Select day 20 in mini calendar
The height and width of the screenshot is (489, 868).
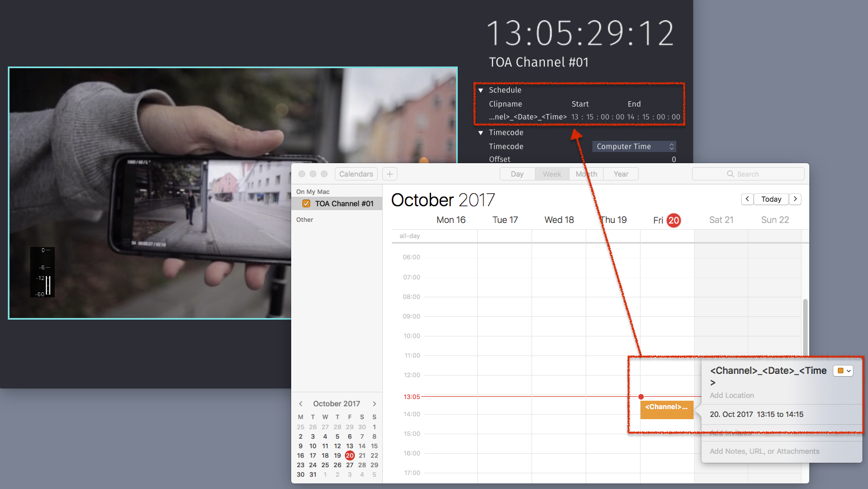(x=350, y=455)
